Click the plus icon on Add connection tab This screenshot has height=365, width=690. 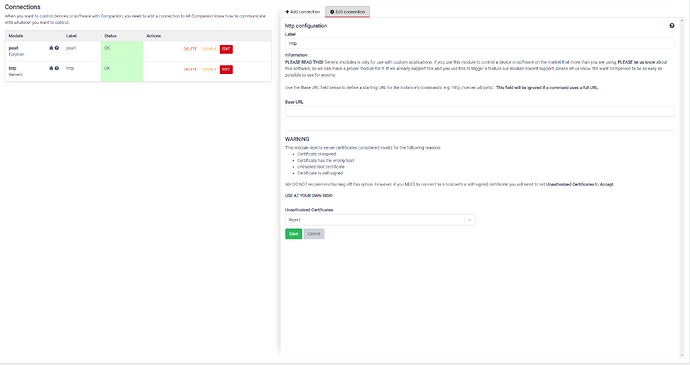point(287,12)
